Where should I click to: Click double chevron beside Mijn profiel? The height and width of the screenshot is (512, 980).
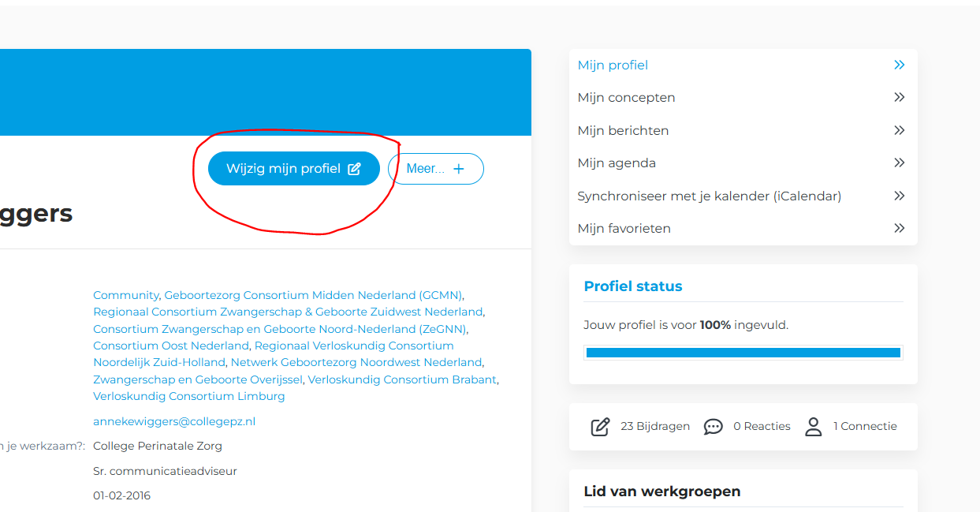click(x=899, y=65)
